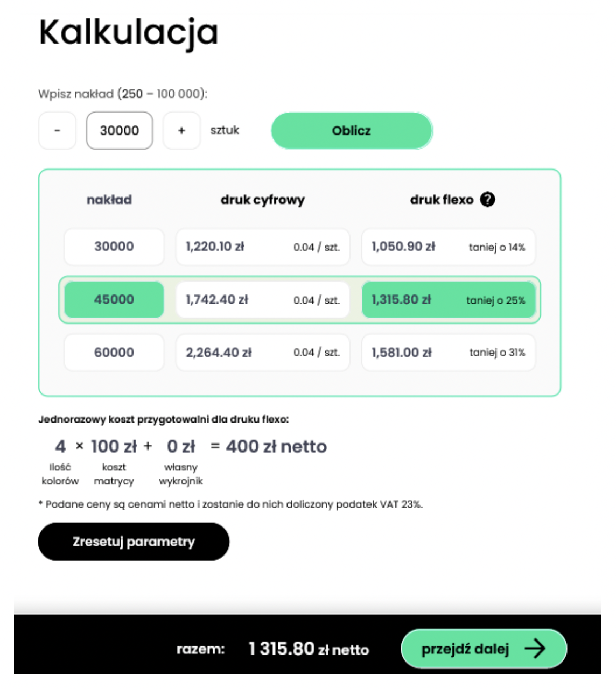616x689 pixels.
Task: Decrease quantity with the minus button
Action: point(57,131)
